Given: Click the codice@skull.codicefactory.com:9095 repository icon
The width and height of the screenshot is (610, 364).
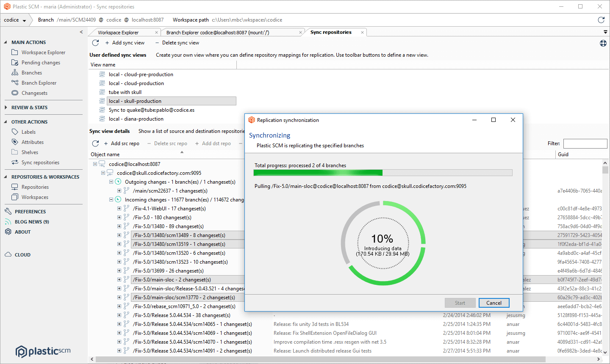Looking at the screenshot, I should (110, 173).
